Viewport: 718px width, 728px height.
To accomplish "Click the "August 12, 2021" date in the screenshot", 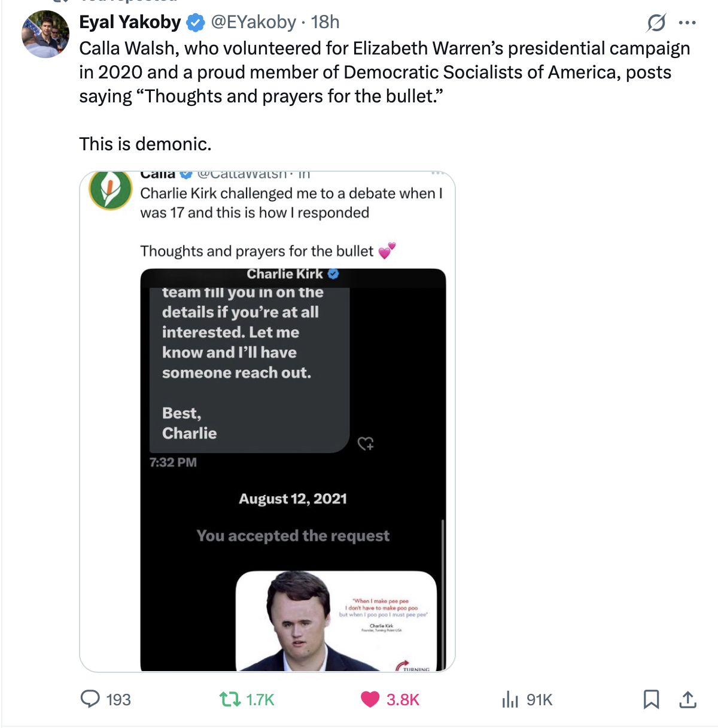I will [293, 499].
